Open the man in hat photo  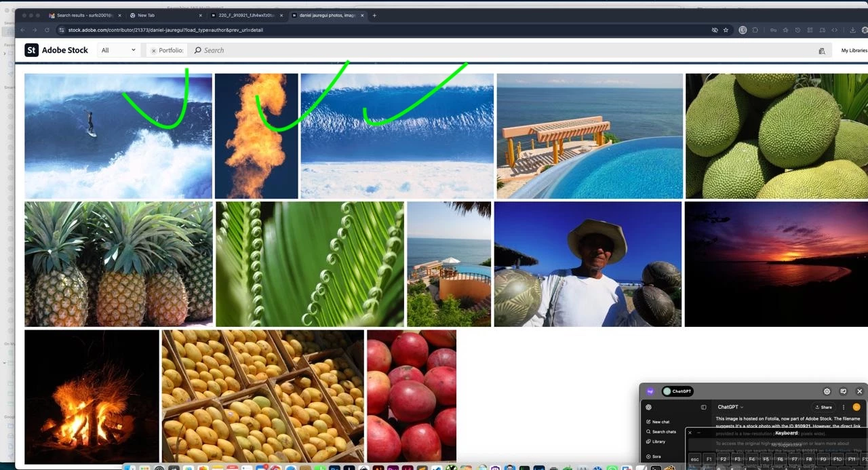(x=587, y=264)
